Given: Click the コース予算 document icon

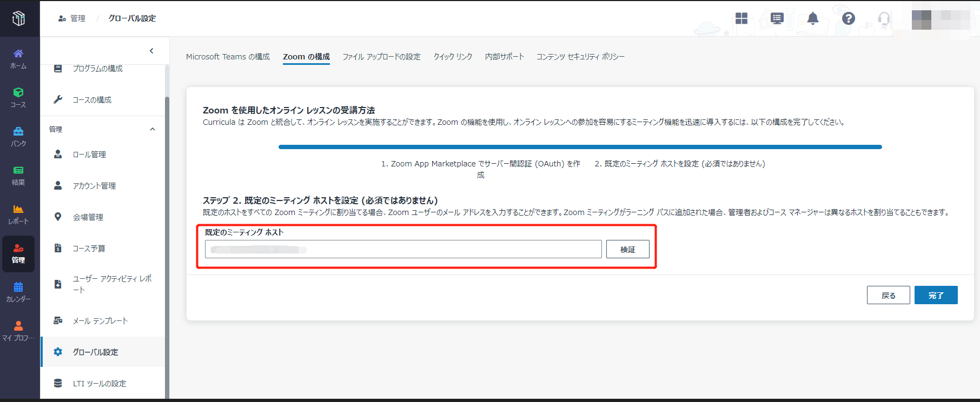Looking at the screenshot, I should [x=58, y=248].
